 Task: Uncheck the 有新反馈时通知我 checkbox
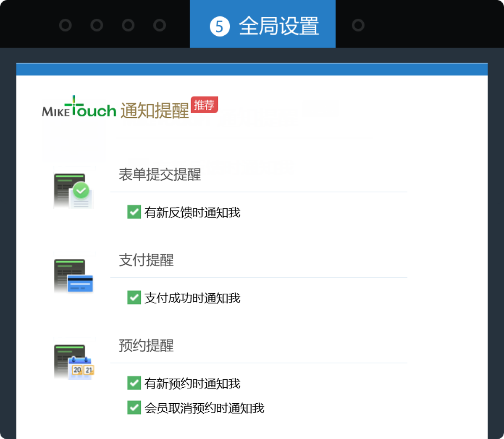click(134, 212)
